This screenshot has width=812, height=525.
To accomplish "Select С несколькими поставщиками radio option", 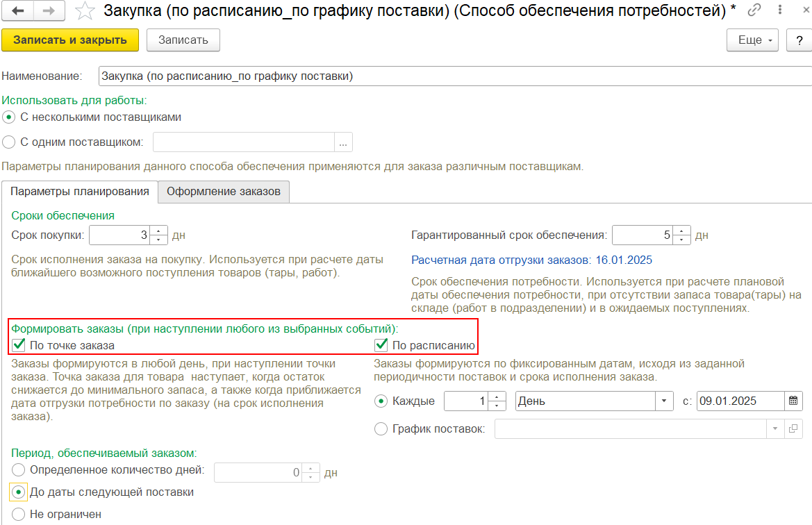I will (x=9, y=117).
